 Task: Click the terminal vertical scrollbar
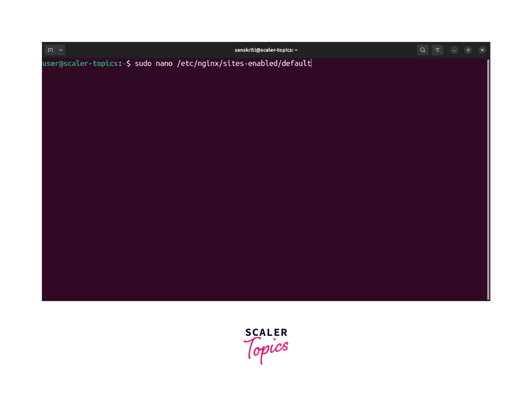tap(488, 180)
